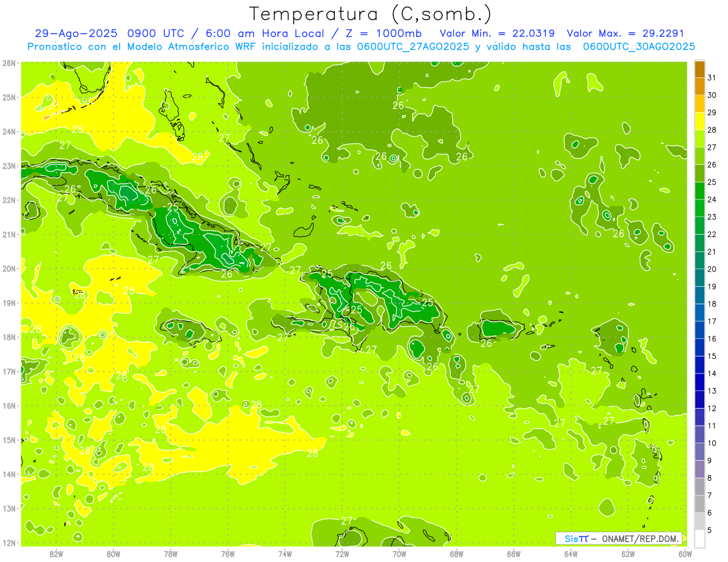Click longitude axis label '78W'
728x562 pixels.
point(170,553)
